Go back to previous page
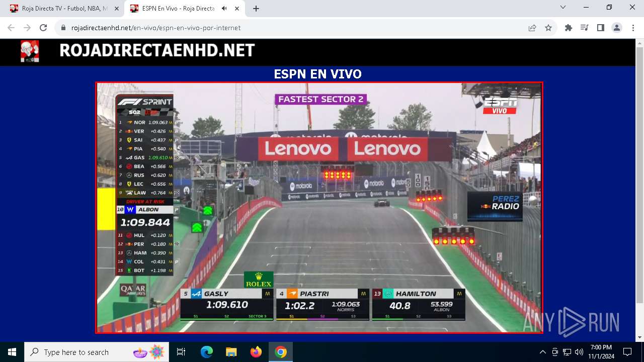This screenshot has height=362, width=644. click(11, 28)
